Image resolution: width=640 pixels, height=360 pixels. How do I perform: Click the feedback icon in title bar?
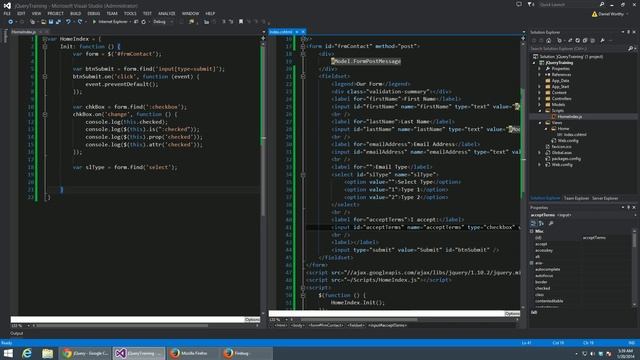pyautogui.click(x=519, y=4)
